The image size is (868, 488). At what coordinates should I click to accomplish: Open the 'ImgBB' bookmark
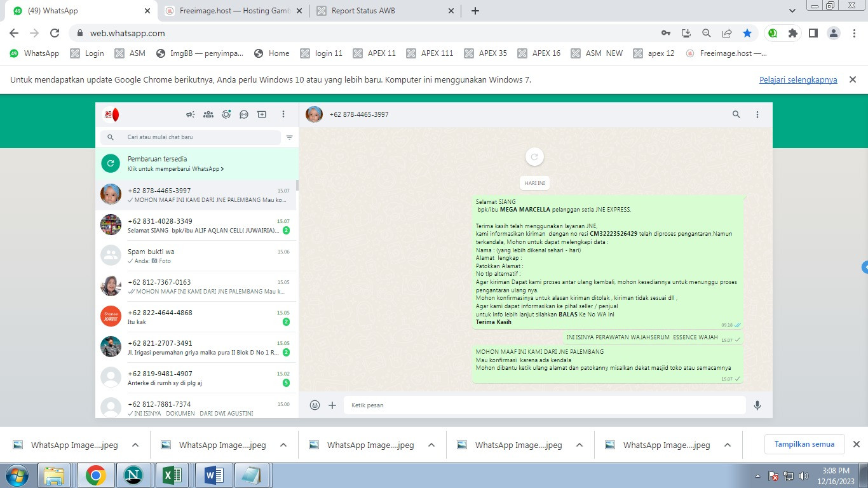(200, 53)
